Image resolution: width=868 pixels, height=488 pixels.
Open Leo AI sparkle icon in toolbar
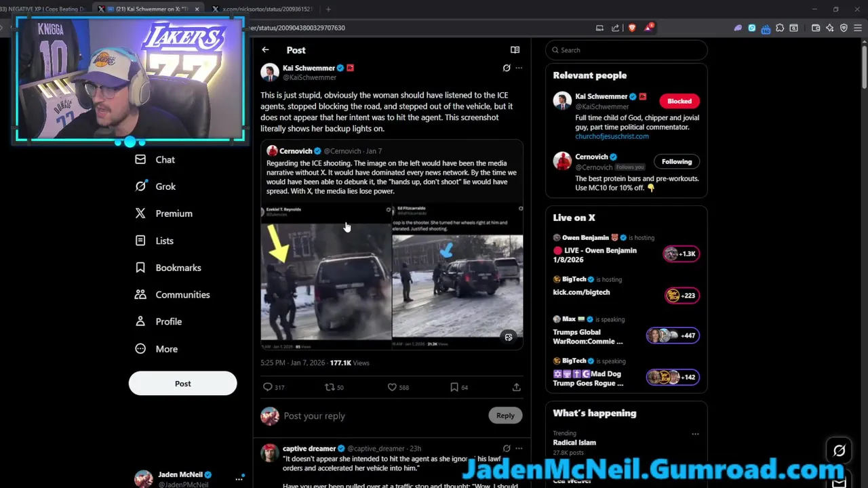pos(830,28)
